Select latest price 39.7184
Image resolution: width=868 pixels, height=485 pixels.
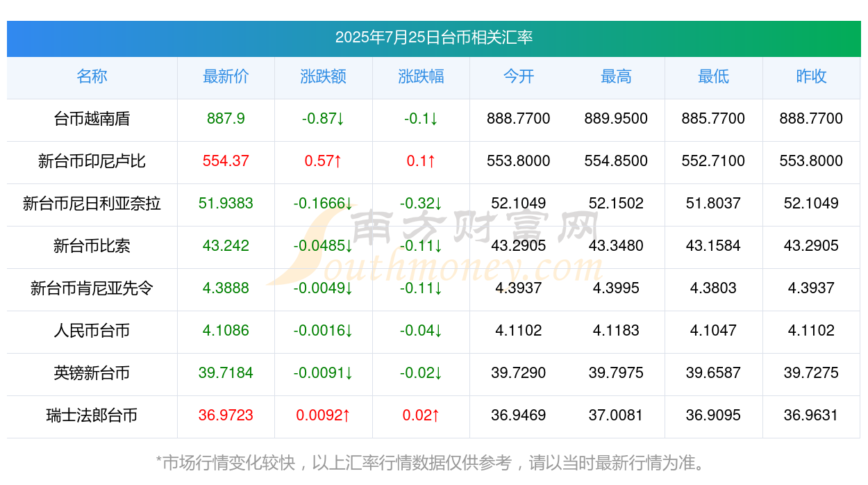[226, 373]
